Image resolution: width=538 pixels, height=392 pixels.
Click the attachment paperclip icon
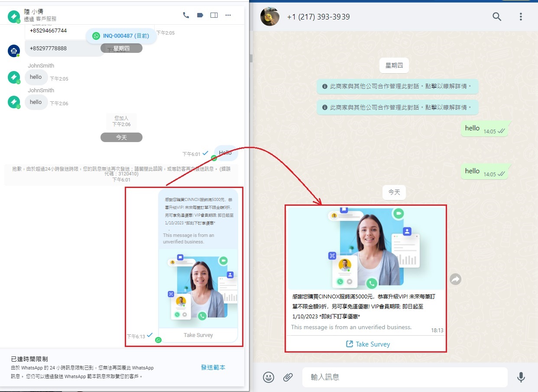288,377
